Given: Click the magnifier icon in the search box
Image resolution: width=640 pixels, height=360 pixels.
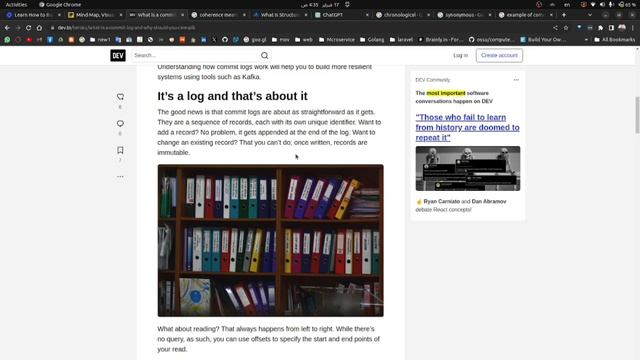Looking at the screenshot, I should [264, 56].
